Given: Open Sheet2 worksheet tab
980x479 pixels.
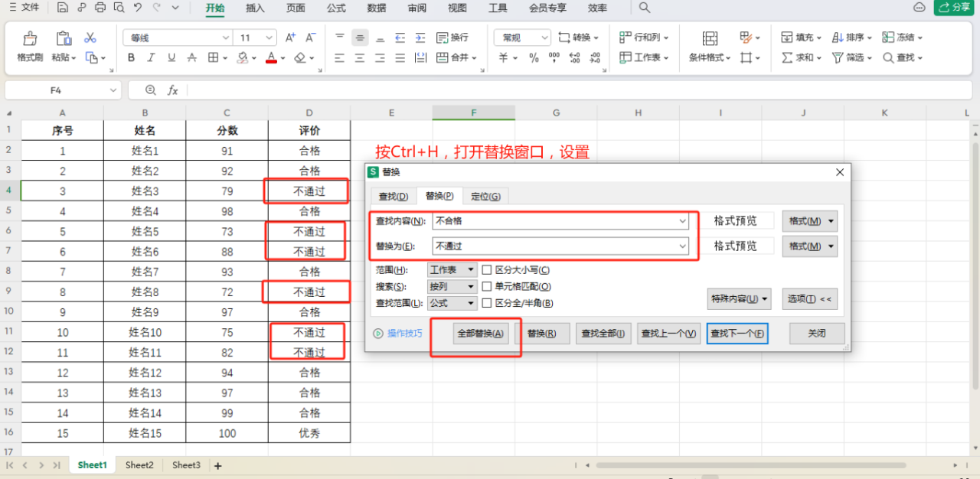Looking at the screenshot, I should (x=139, y=465).
